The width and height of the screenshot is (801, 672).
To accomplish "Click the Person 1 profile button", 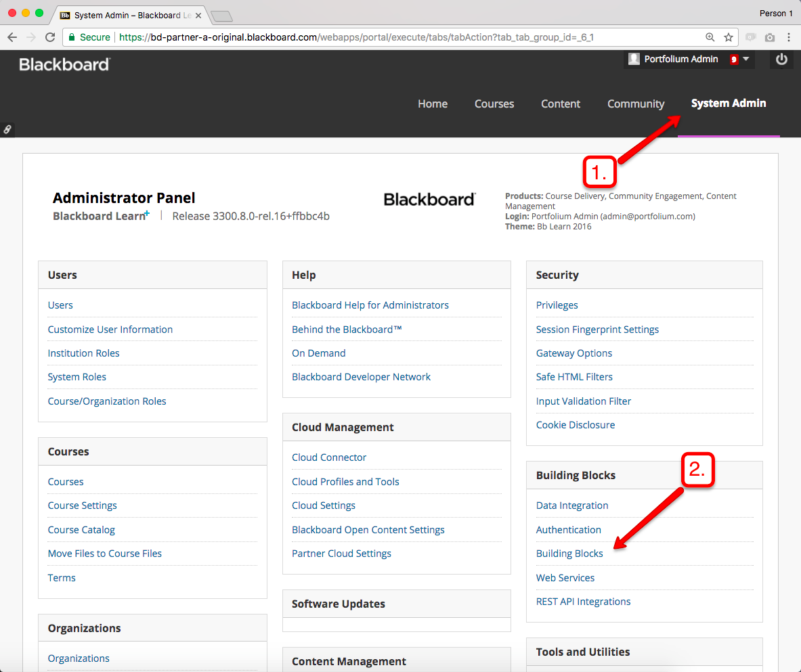I will click(776, 14).
